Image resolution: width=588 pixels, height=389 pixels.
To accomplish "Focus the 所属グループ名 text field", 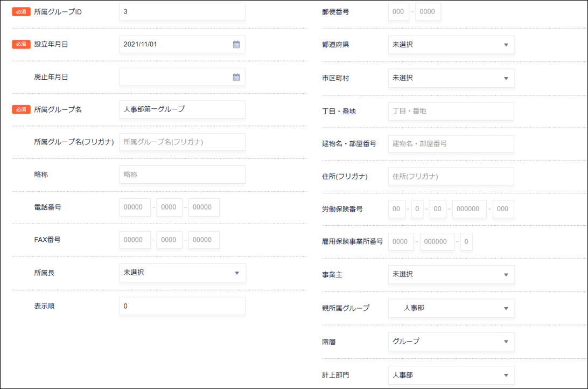I will pyautogui.click(x=182, y=109).
